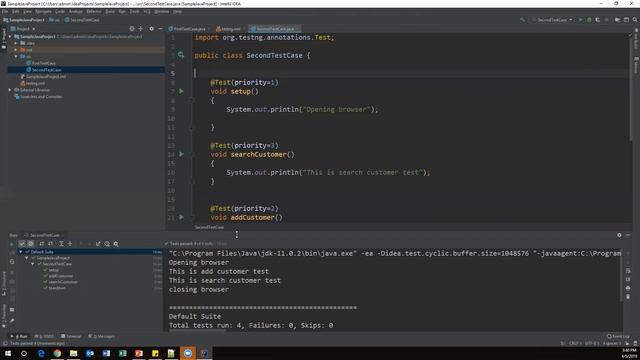Screen dimensions: 640x360
Task: Select testng.xml in Project tree
Action: [33, 83]
